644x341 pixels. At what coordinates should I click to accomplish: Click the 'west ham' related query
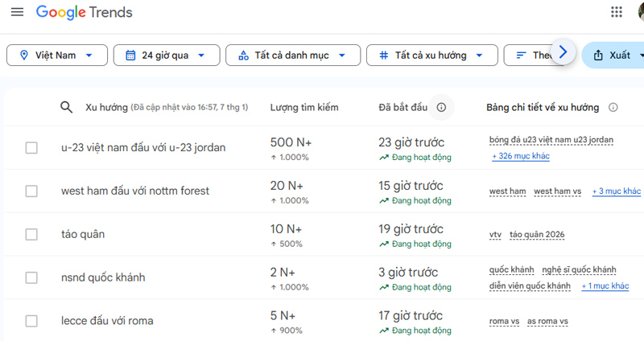point(507,191)
